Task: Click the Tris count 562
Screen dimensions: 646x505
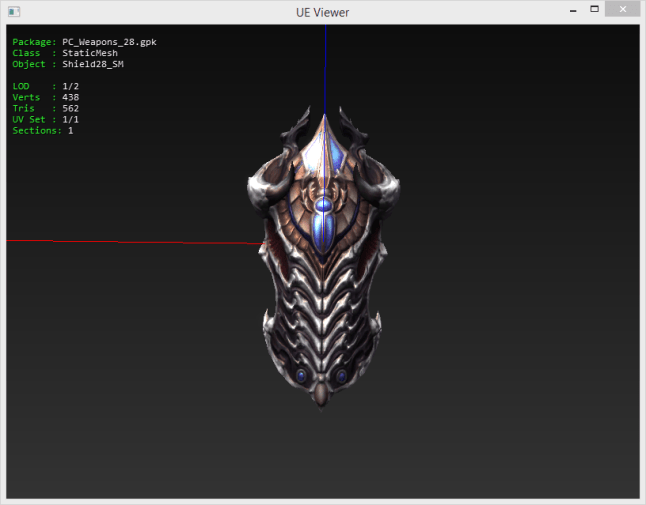Action: click(70, 109)
